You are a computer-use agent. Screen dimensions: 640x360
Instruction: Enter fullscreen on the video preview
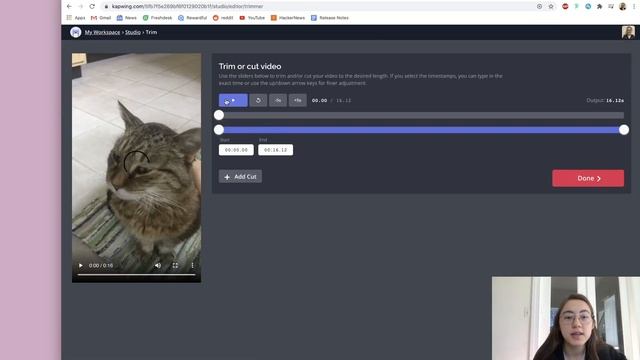point(175,265)
